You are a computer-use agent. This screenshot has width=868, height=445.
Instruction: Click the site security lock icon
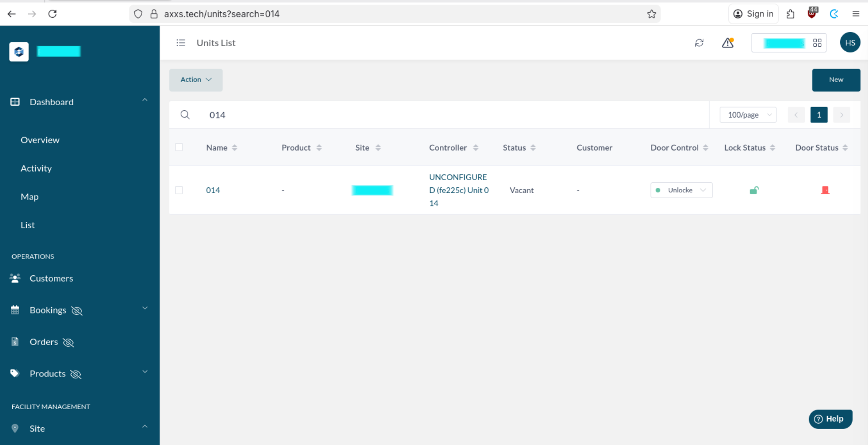click(x=154, y=14)
